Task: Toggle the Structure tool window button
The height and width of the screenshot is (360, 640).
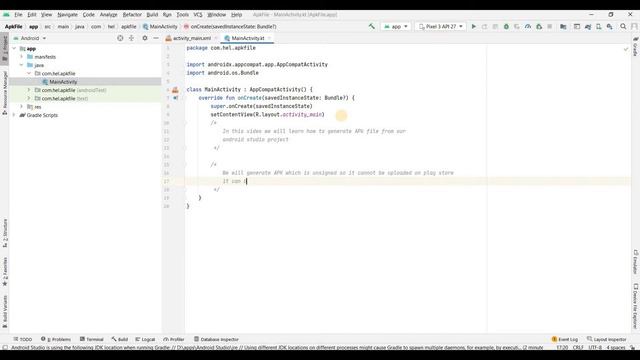Action: click(4, 233)
